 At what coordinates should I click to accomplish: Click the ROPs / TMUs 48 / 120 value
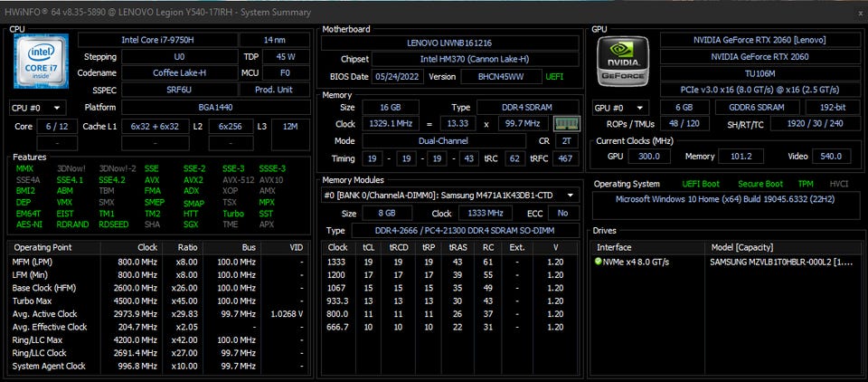(x=684, y=124)
